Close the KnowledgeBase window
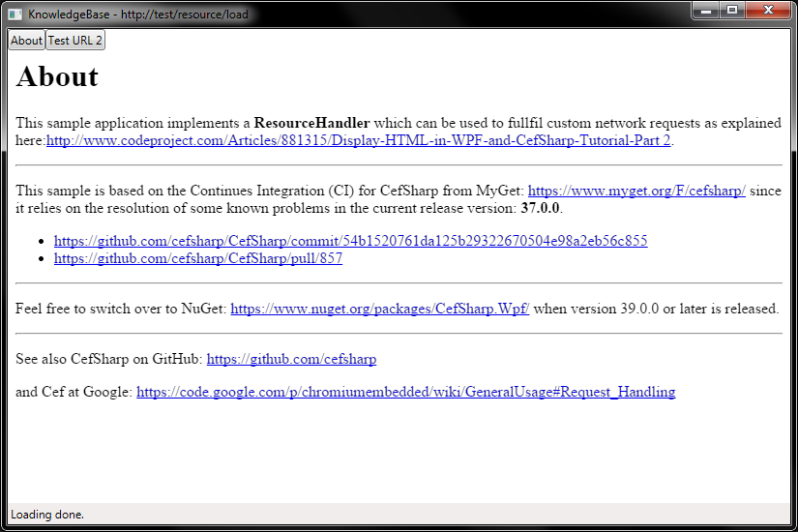This screenshot has height=532, width=798. click(768, 11)
